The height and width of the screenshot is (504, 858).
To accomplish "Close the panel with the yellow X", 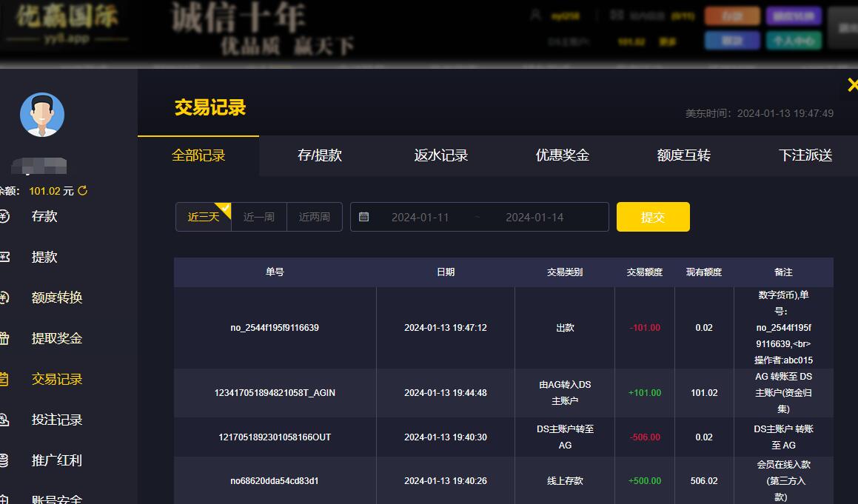I will pos(852,86).
